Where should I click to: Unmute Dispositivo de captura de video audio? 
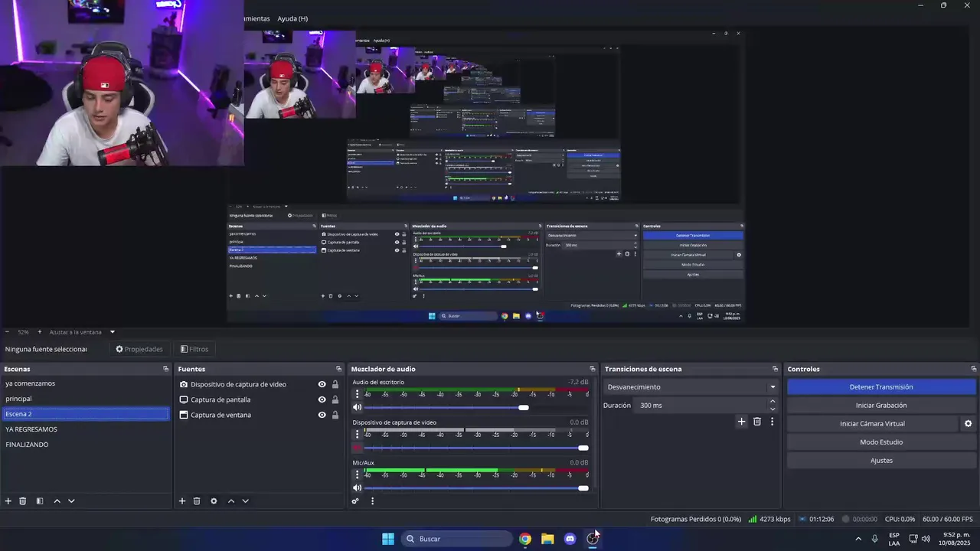357,448
